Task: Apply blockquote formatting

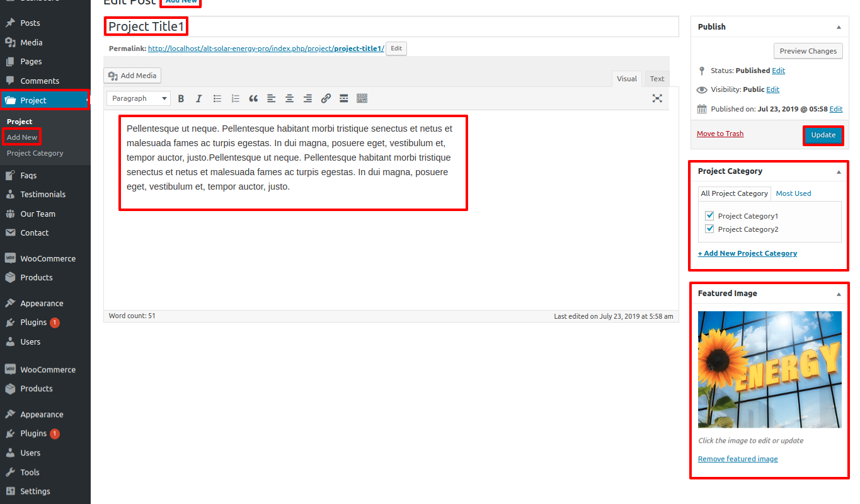Action: [253, 98]
